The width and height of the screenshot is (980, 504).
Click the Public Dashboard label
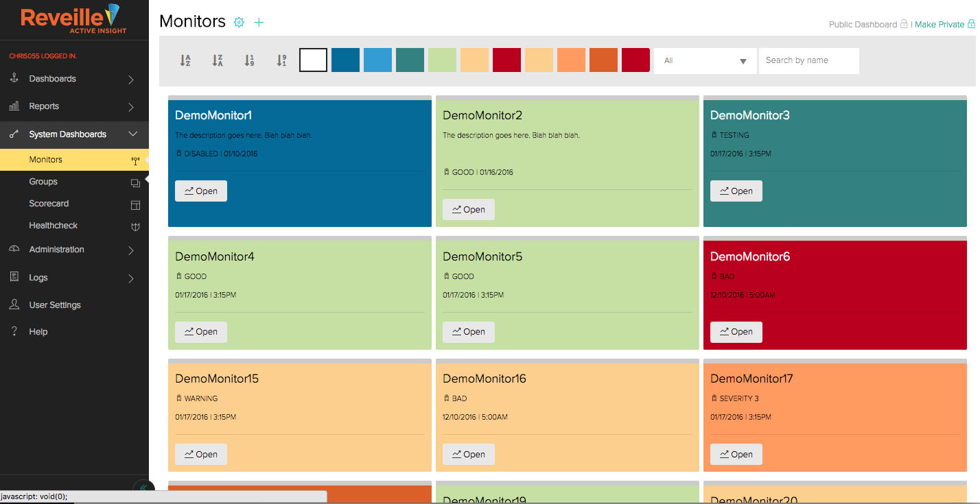tap(863, 24)
